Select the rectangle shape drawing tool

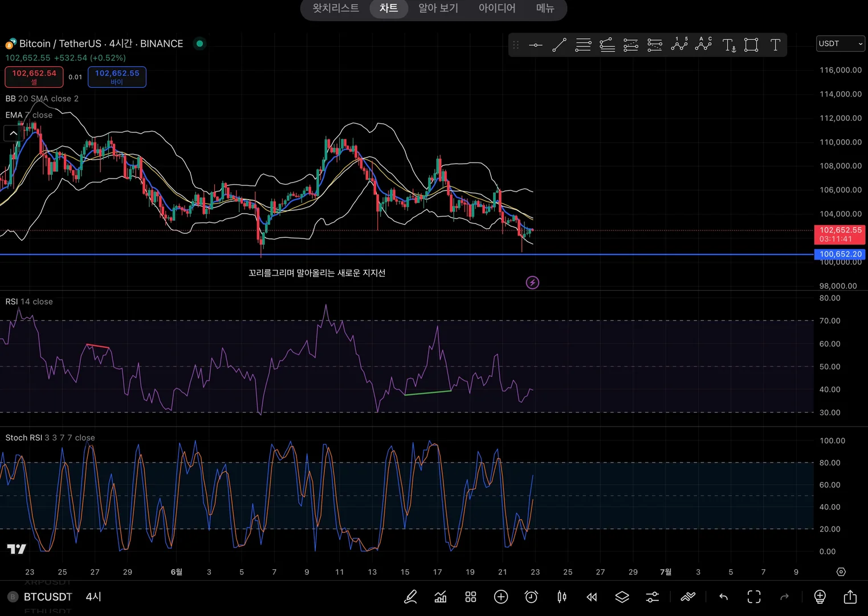(x=751, y=45)
